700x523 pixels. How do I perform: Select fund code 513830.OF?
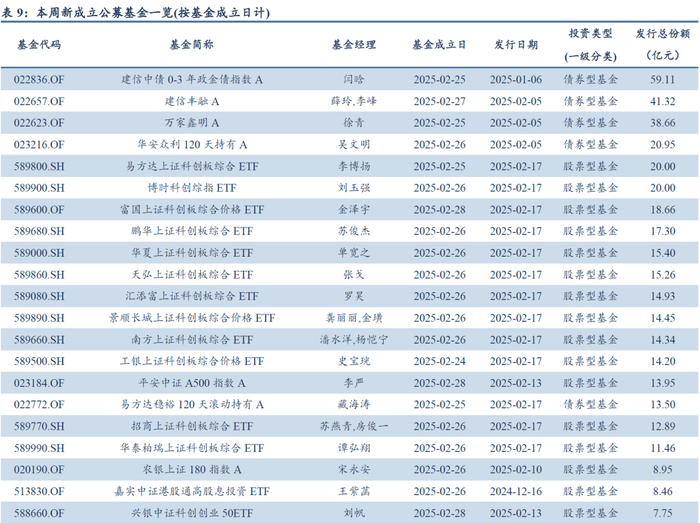[39, 492]
